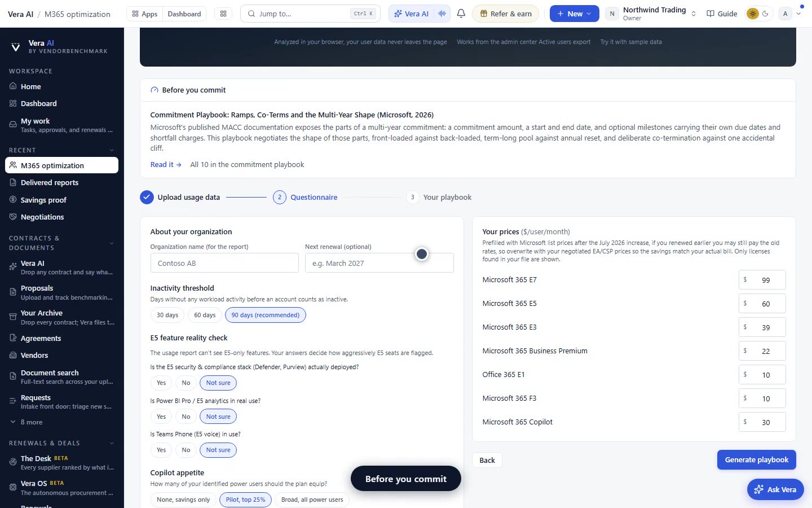This screenshot has height=508, width=812.
Task: Open All 10 in the commitment playbook
Action: pyautogui.click(x=247, y=164)
